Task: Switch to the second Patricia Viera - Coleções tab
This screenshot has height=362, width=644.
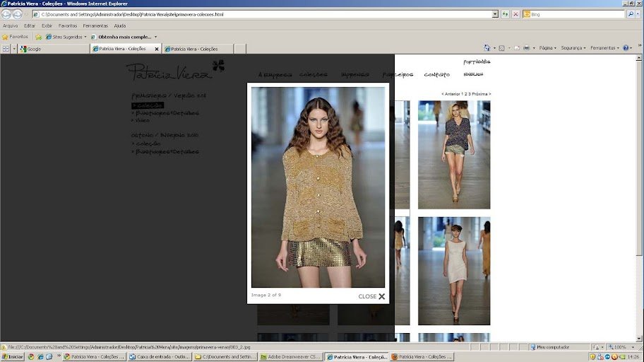Action: point(198,49)
